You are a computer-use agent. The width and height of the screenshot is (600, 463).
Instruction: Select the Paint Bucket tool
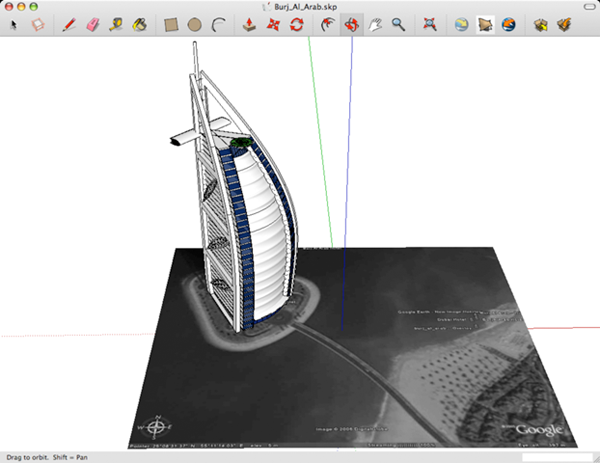[x=140, y=24]
